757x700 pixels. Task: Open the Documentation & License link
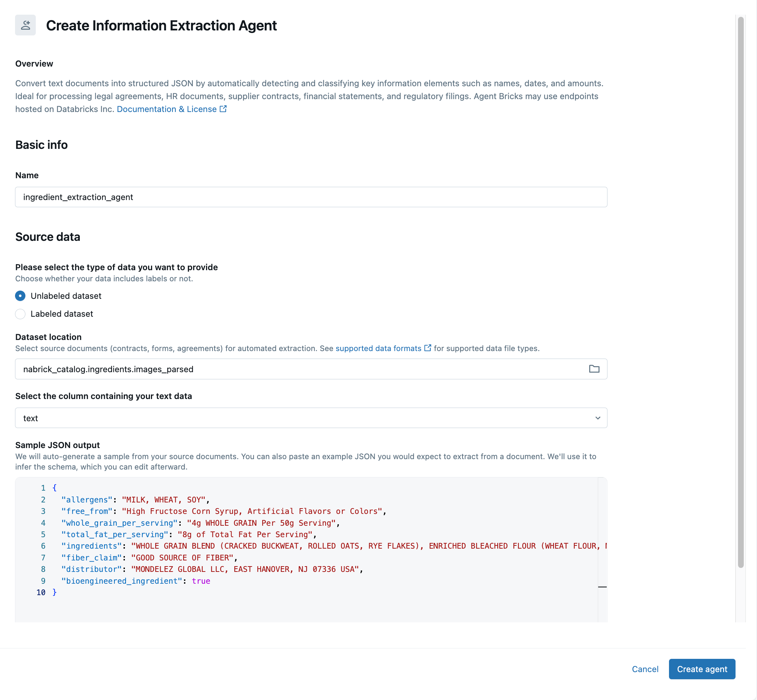167,109
